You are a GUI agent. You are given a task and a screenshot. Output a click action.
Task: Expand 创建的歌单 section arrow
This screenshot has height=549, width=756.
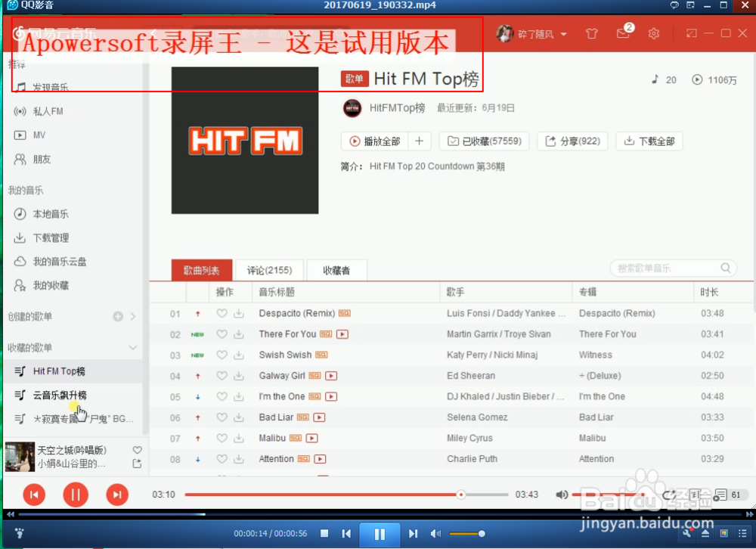(133, 317)
